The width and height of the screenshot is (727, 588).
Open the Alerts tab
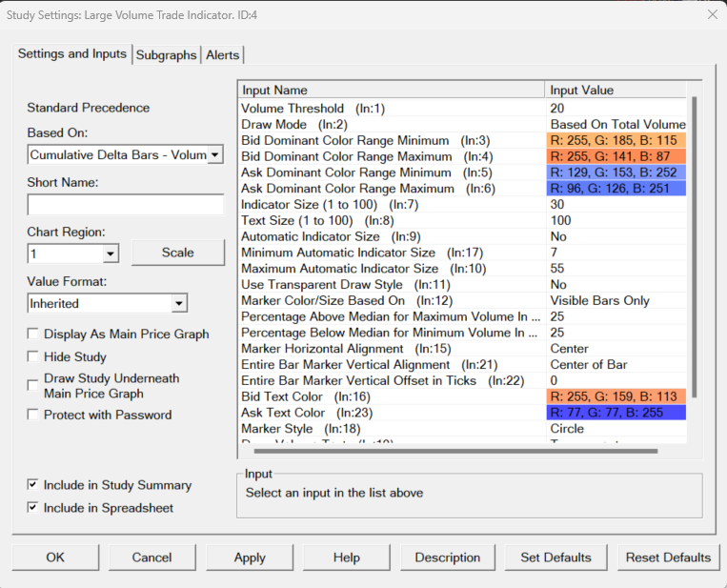[x=223, y=55]
